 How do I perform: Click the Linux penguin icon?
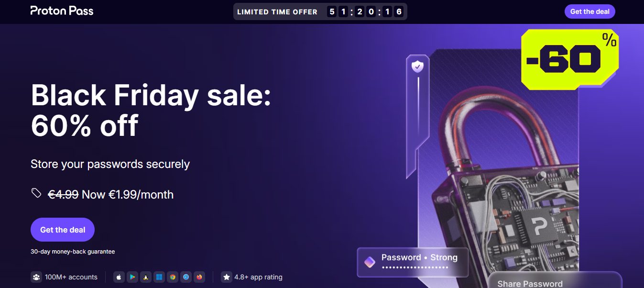click(x=145, y=277)
